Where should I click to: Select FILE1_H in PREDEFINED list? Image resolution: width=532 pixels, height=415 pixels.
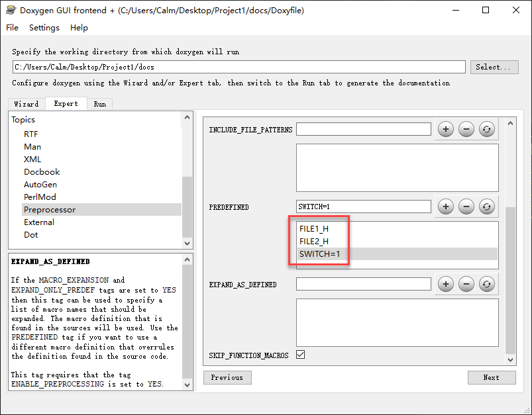314,229
